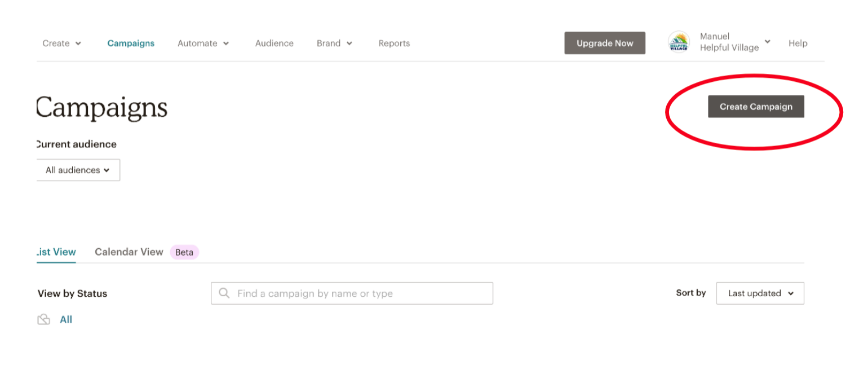Expand the Automate dropdown

203,43
